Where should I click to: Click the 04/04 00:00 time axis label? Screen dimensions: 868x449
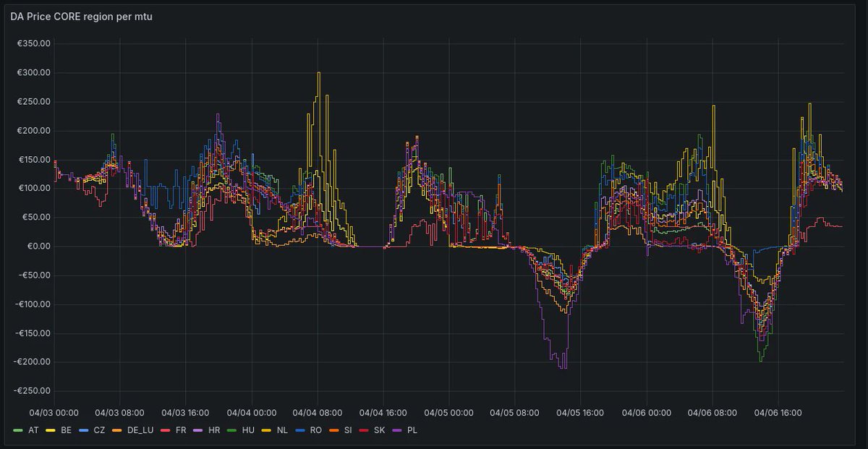pyautogui.click(x=252, y=413)
